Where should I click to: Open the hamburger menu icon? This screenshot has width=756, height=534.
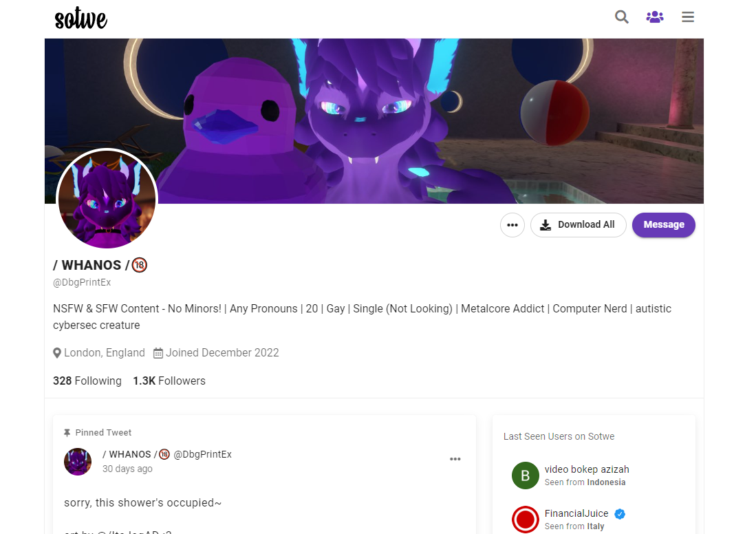pos(688,17)
